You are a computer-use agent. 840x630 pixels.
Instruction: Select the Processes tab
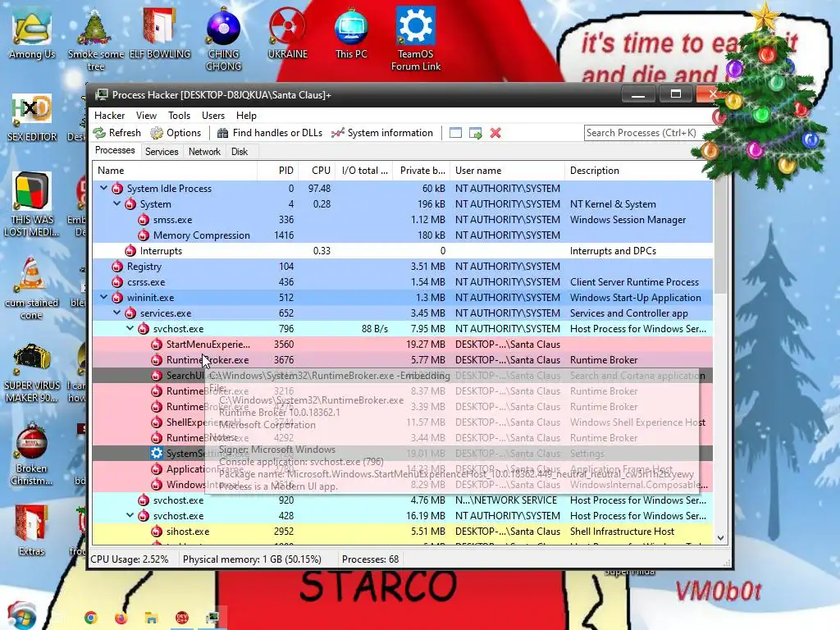[115, 151]
